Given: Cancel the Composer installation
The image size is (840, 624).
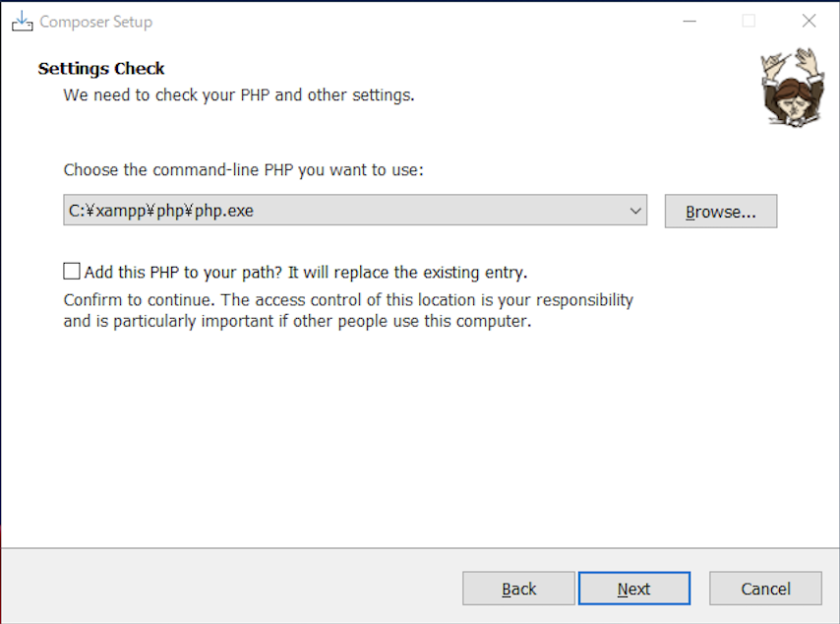Looking at the screenshot, I should [765, 589].
